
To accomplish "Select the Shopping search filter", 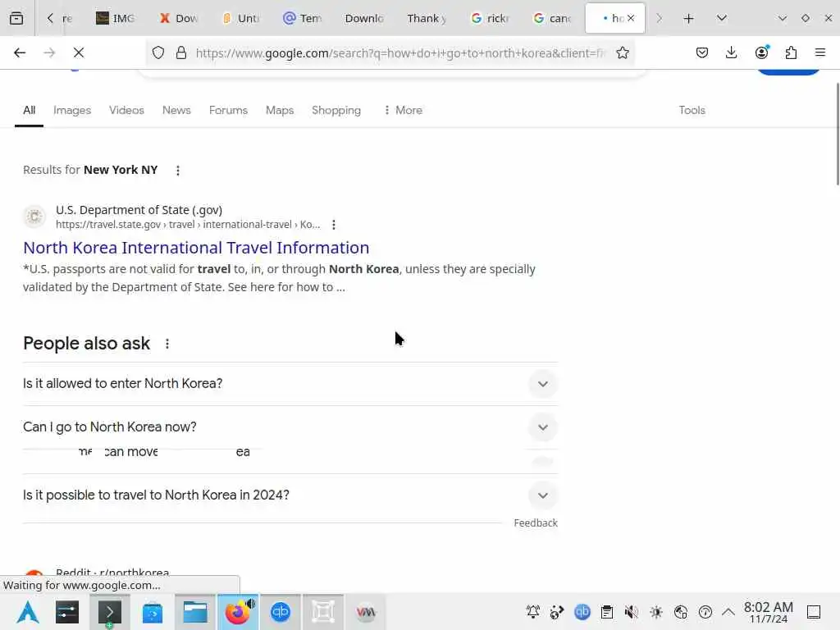I will pyautogui.click(x=336, y=111).
